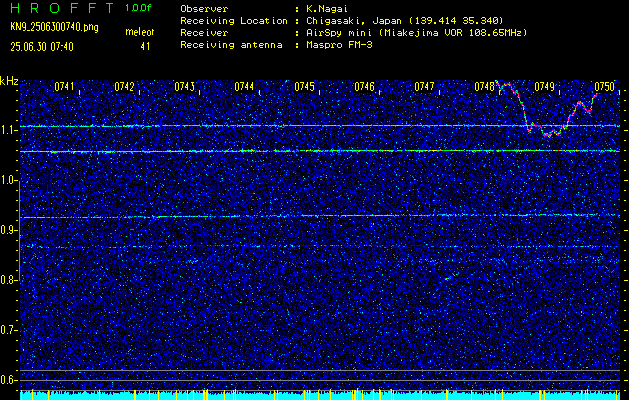The height and width of the screenshot is (400, 629).
Task: Click the 0744 time marker
Action: tap(244, 86)
